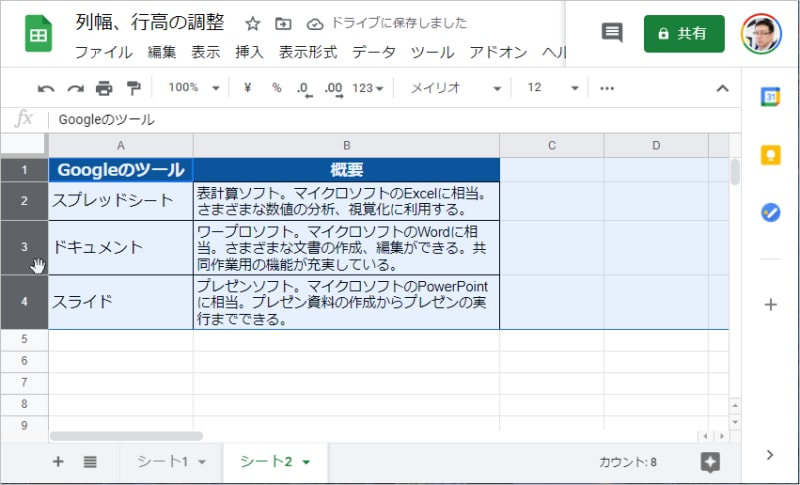The image size is (800, 485).
Task: Star this spreadsheet document
Action: pyautogui.click(x=253, y=23)
